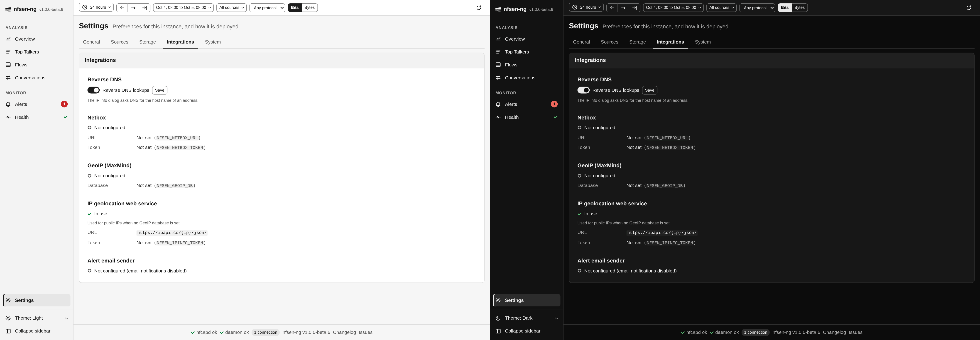The image size is (980, 340).
Task: Open Issues link in dark footer
Action: pyautogui.click(x=856, y=332)
